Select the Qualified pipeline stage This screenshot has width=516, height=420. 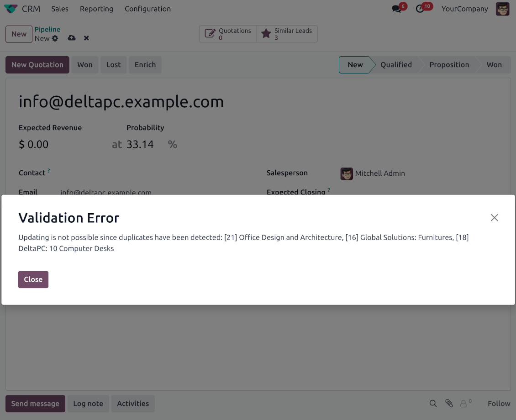(x=396, y=65)
